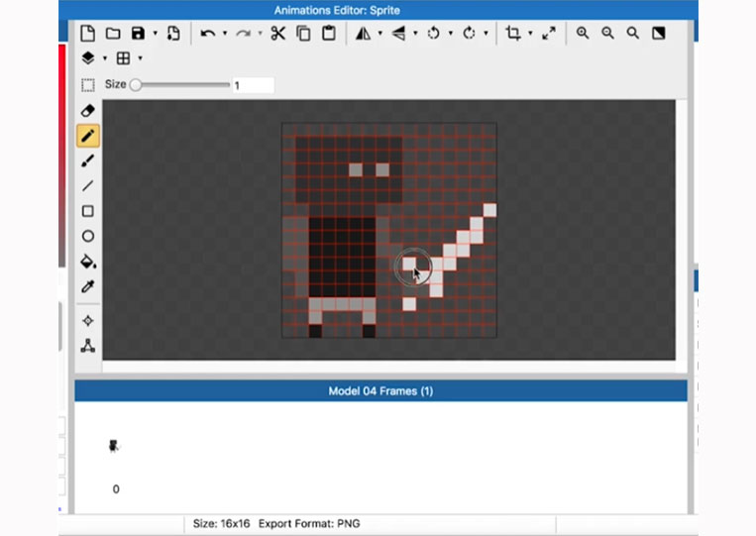Undo the last action
This screenshot has height=536, width=756.
tap(208, 34)
